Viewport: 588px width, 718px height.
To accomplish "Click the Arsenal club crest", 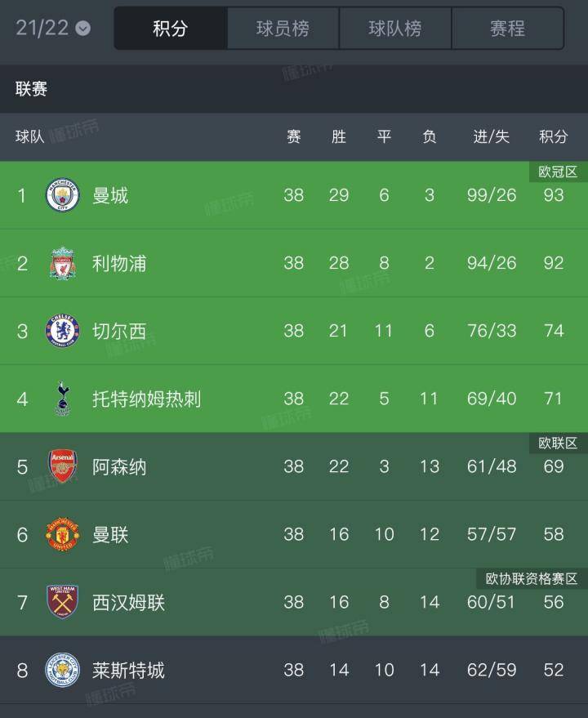I will (63, 466).
